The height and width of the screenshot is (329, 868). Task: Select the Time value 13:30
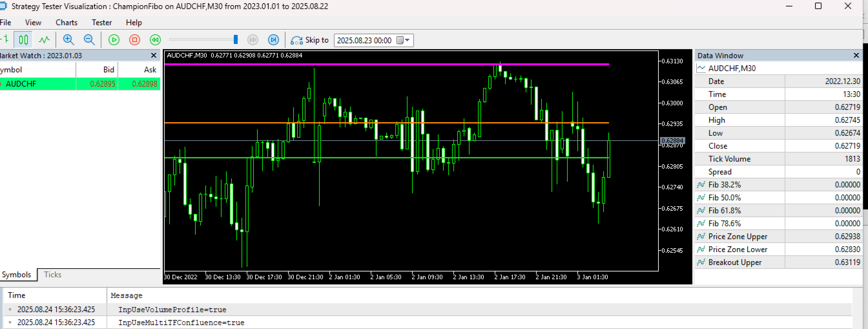851,94
